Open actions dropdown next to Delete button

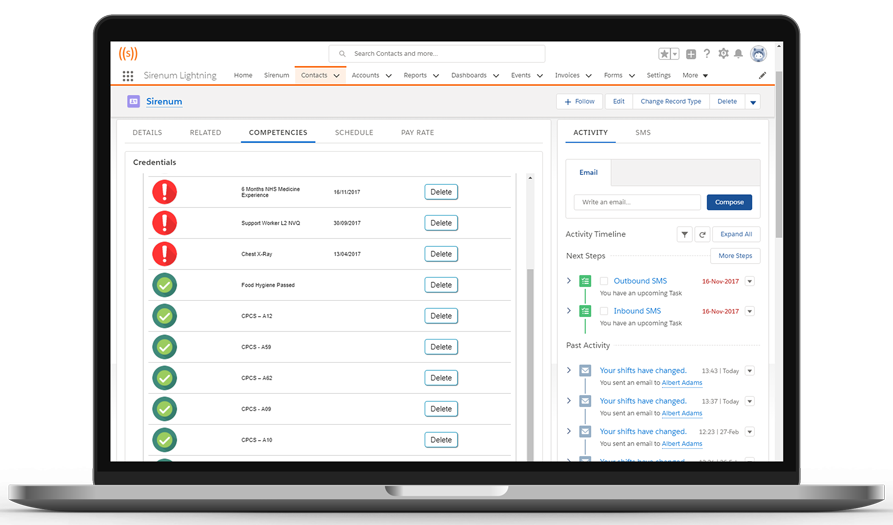pos(753,102)
